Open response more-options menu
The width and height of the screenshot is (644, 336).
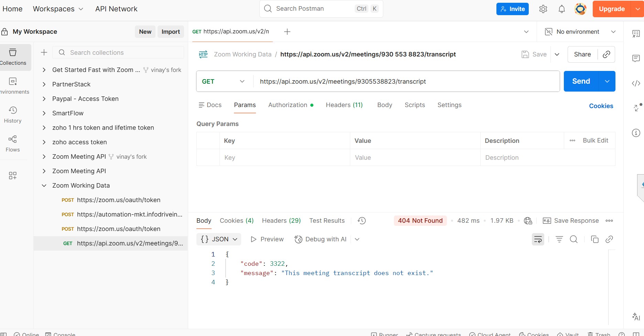pos(609,221)
